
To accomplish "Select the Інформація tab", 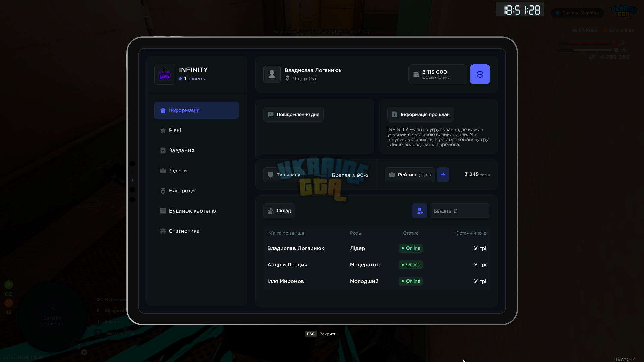I will coord(197,110).
